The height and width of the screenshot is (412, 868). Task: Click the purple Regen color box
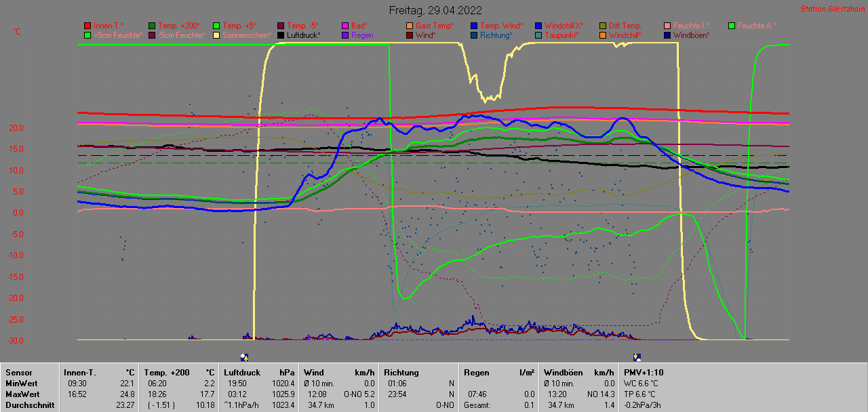pyautogui.click(x=346, y=35)
